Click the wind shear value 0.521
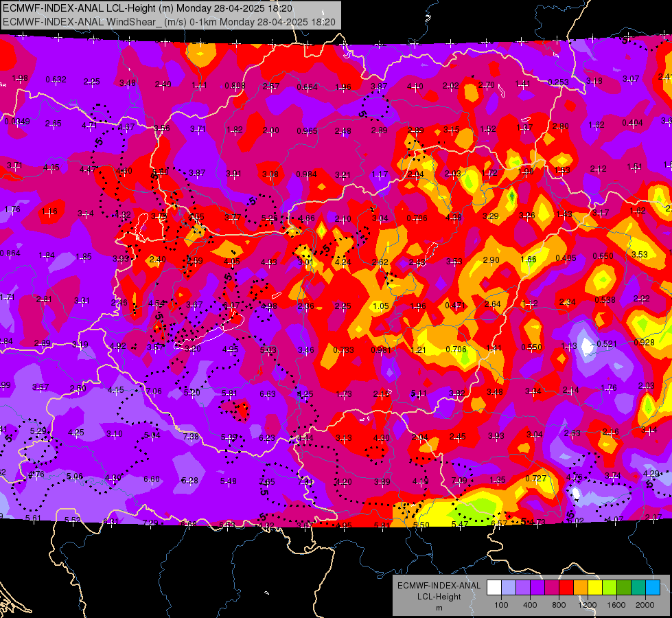The image size is (672, 618). [x=606, y=343]
